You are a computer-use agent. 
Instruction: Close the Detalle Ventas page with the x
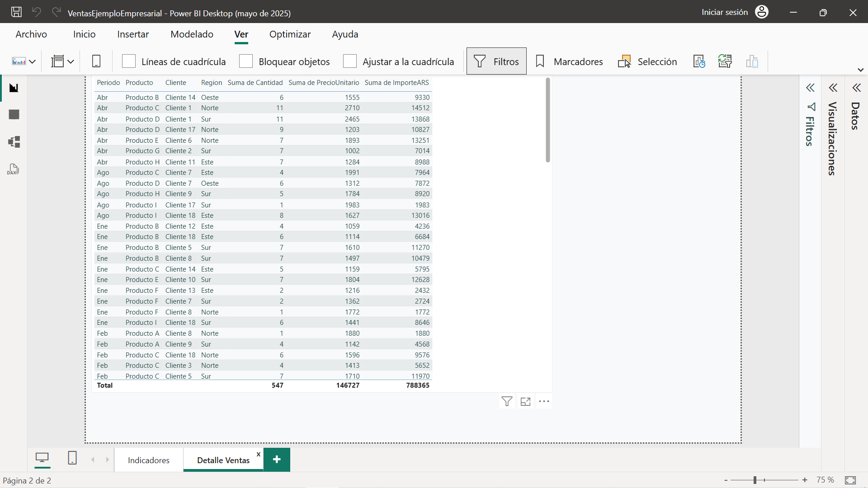click(259, 454)
